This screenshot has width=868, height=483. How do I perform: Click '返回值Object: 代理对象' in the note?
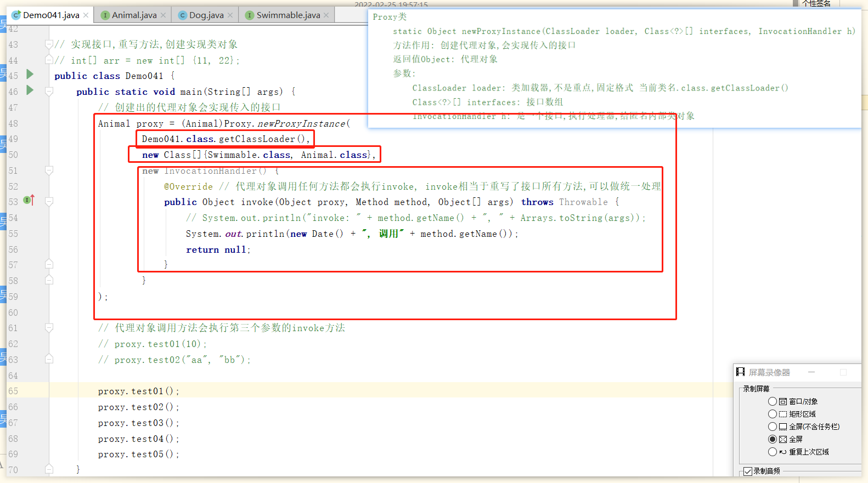point(445,59)
